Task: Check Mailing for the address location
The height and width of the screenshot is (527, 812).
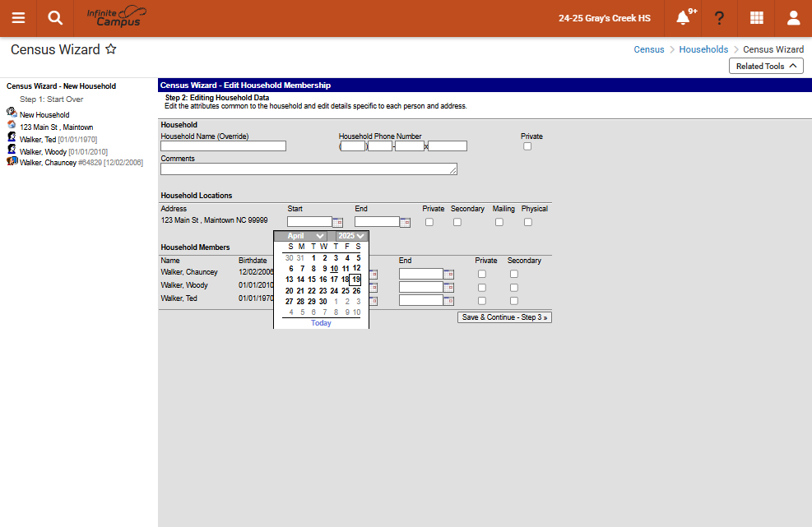Action: click(x=499, y=222)
